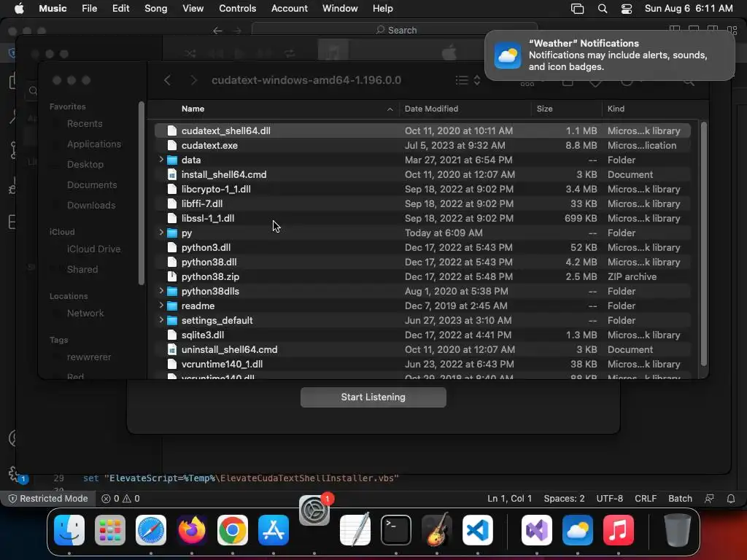This screenshot has height=560, width=747.
Task: Select the python38.zip file
Action: tap(422, 276)
